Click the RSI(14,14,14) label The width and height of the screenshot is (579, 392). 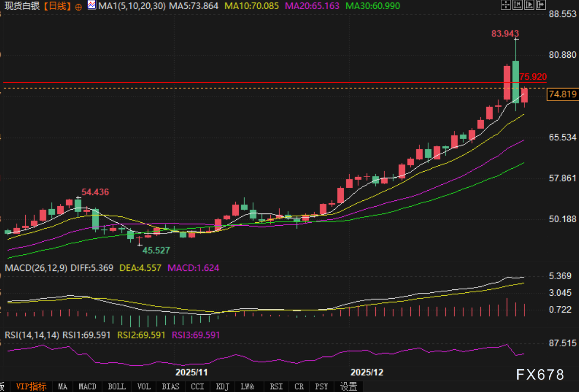coord(32,335)
